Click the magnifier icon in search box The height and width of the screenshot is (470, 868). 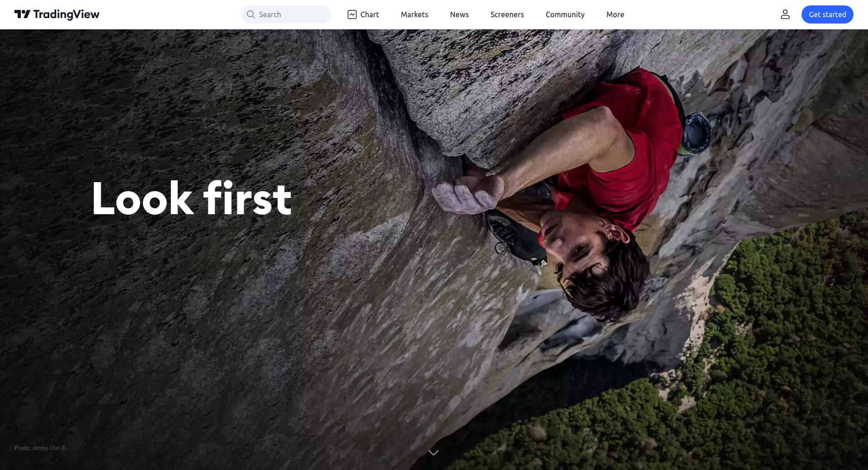251,14
